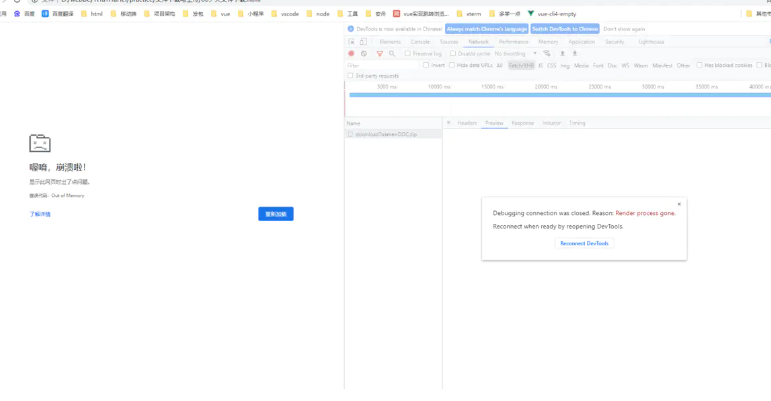Clear the network log
The width and height of the screenshot is (771, 401).
click(x=364, y=54)
